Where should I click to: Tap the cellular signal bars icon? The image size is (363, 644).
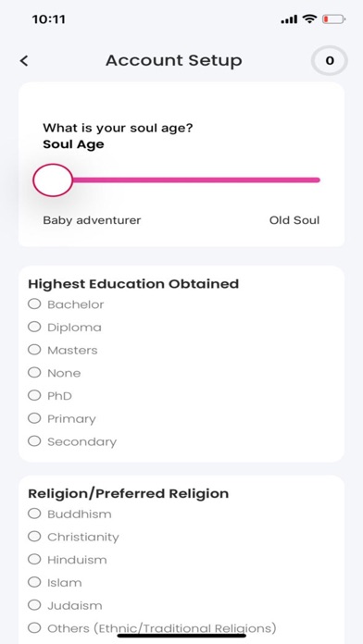point(289,19)
